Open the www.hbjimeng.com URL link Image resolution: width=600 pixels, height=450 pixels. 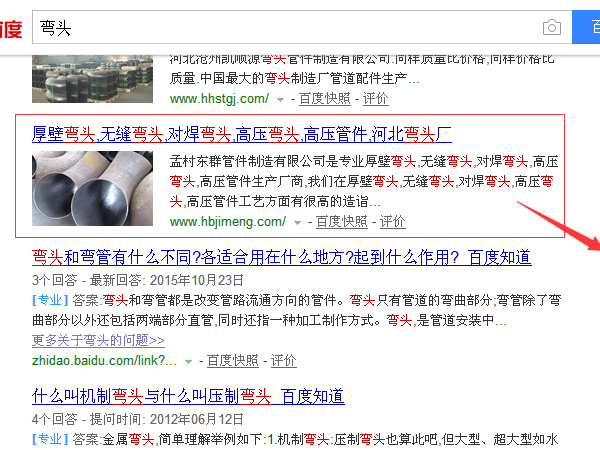(226, 221)
